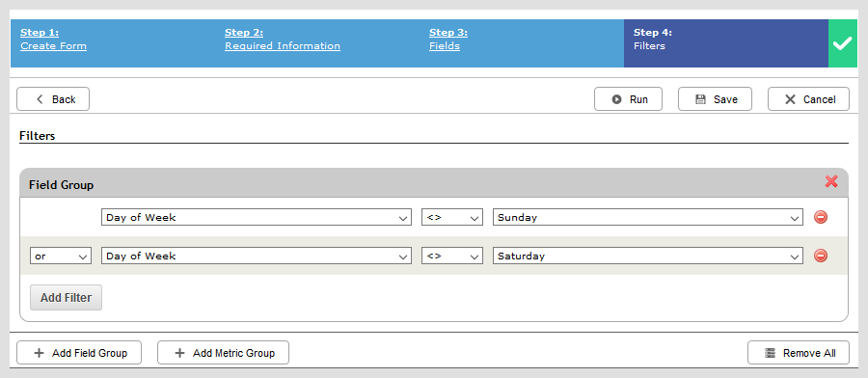Open the Sunday value dropdown
Screen dimensions: 868x378
point(648,217)
